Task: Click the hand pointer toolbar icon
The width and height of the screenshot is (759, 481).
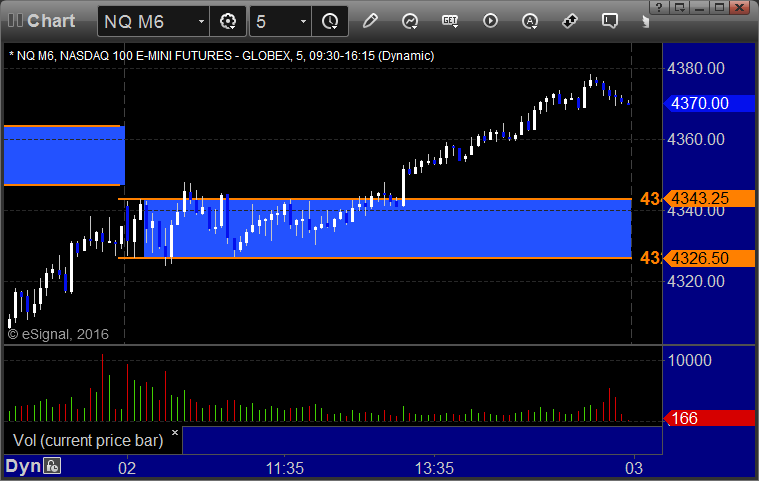Action: pos(645,21)
